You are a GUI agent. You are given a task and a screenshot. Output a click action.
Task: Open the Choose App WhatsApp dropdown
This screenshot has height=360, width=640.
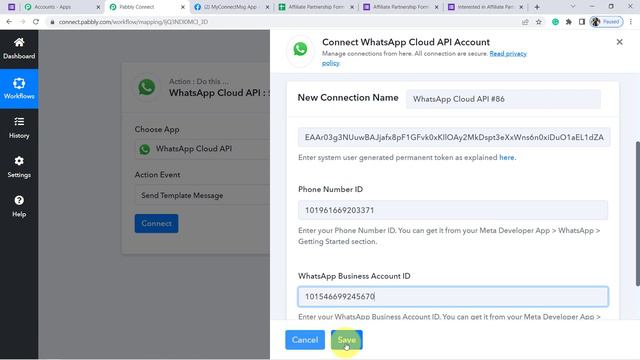[x=202, y=149]
